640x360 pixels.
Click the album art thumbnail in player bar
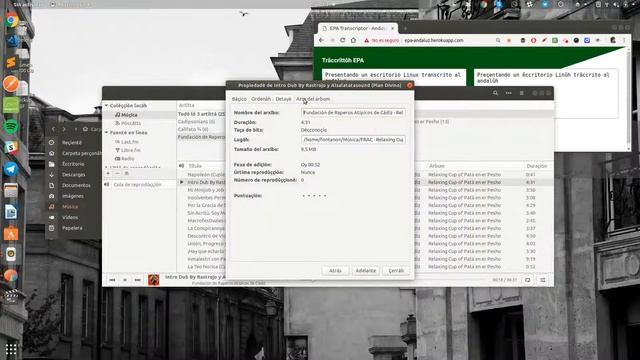coord(153,280)
